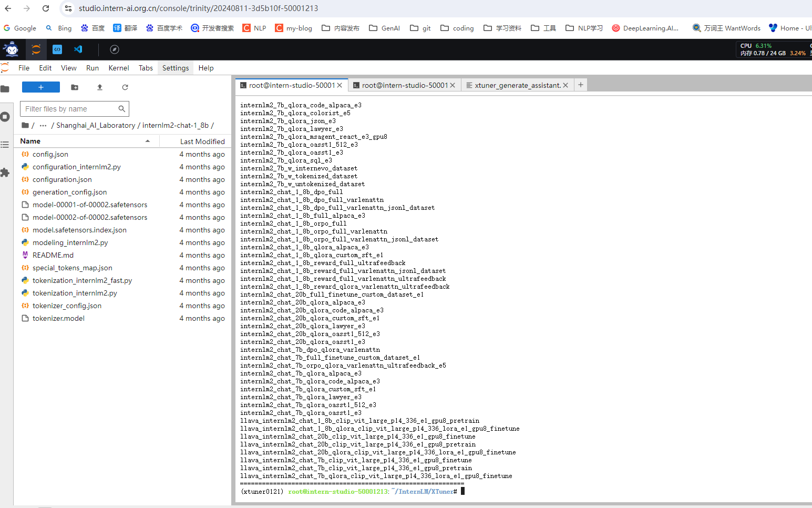812x508 pixels.
Task: Click the InternStudio logo icon
Action: point(12,49)
